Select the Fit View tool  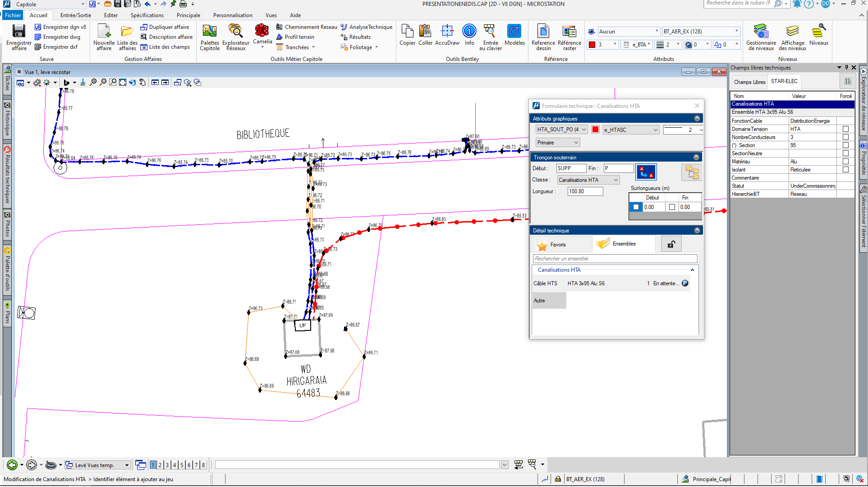click(123, 82)
